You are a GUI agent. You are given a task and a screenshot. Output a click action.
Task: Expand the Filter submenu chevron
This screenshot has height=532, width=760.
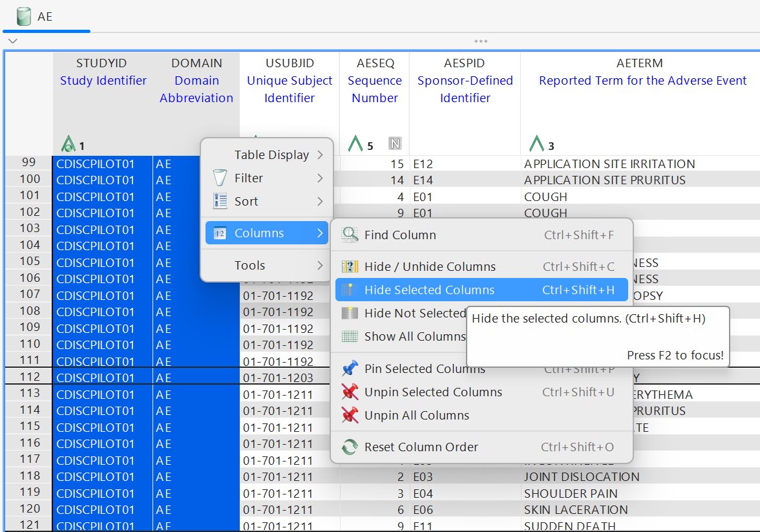click(321, 178)
